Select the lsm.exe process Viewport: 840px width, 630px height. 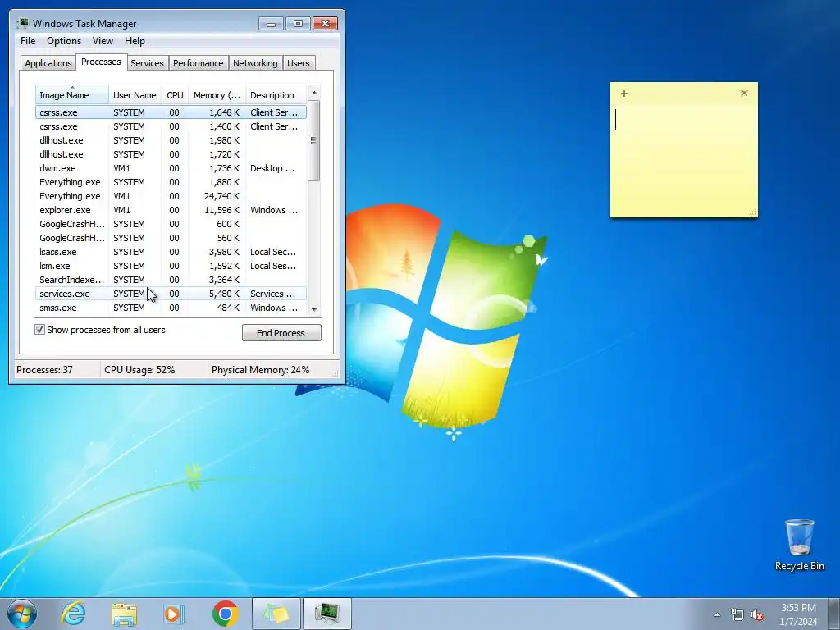(171, 266)
